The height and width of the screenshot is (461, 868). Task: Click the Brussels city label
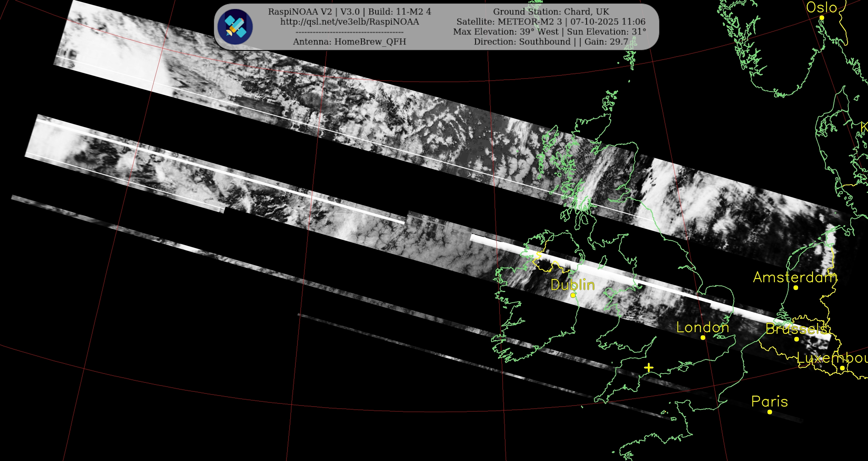pyautogui.click(x=796, y=329)
